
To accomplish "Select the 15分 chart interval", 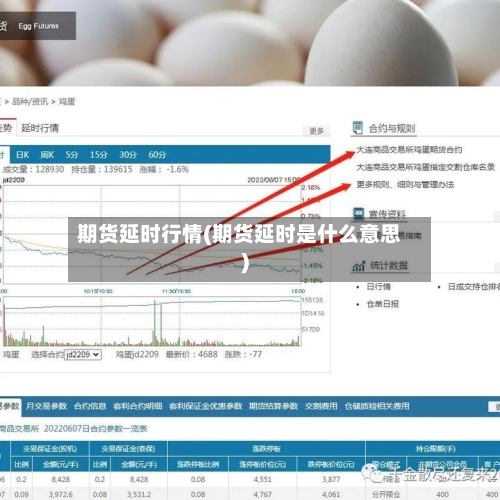I will pyautogui.click(x=99, y=155).
